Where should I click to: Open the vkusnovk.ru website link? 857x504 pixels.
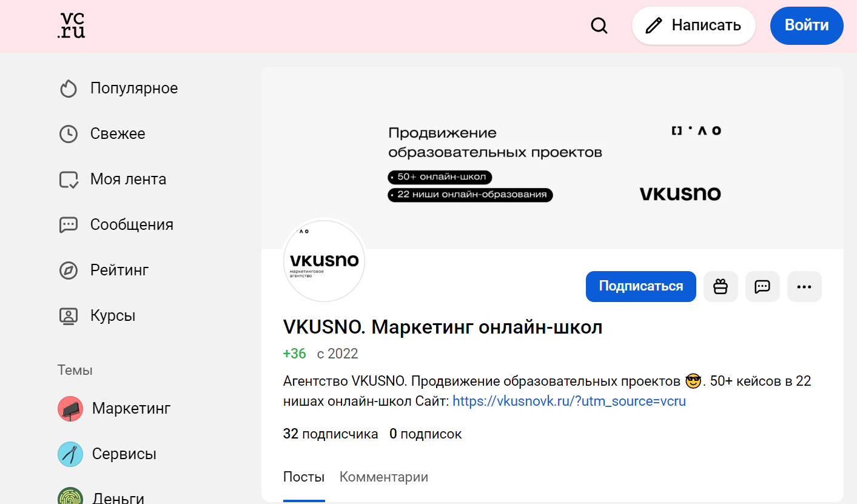tap(569, 401)
